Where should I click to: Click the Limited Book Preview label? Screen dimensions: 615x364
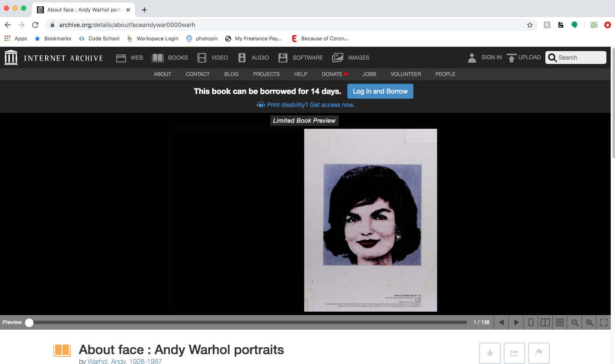[304, 121]
